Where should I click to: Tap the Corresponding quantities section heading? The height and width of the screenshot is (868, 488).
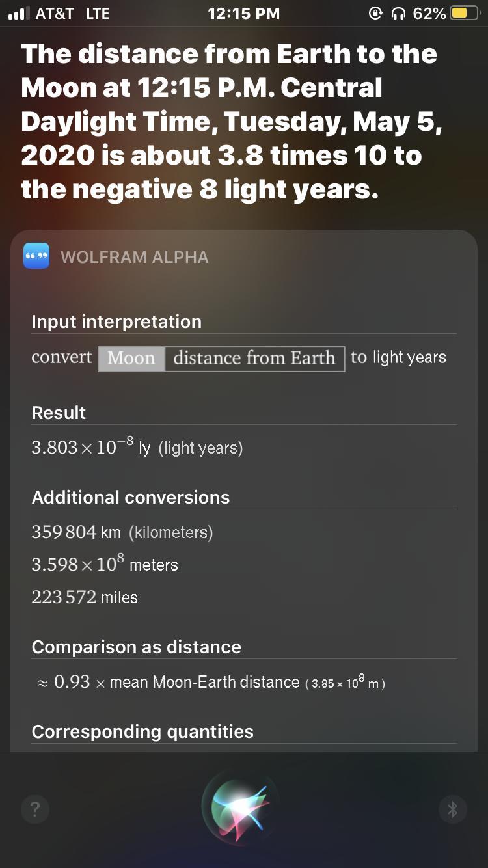[x=142, y=731]
